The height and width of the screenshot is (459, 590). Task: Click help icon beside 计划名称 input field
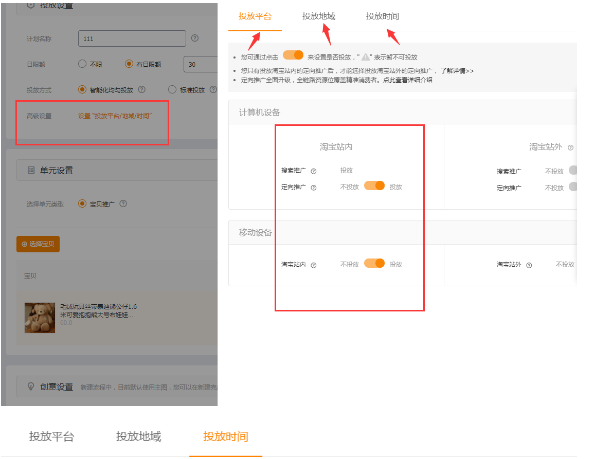tap(195, 38)
